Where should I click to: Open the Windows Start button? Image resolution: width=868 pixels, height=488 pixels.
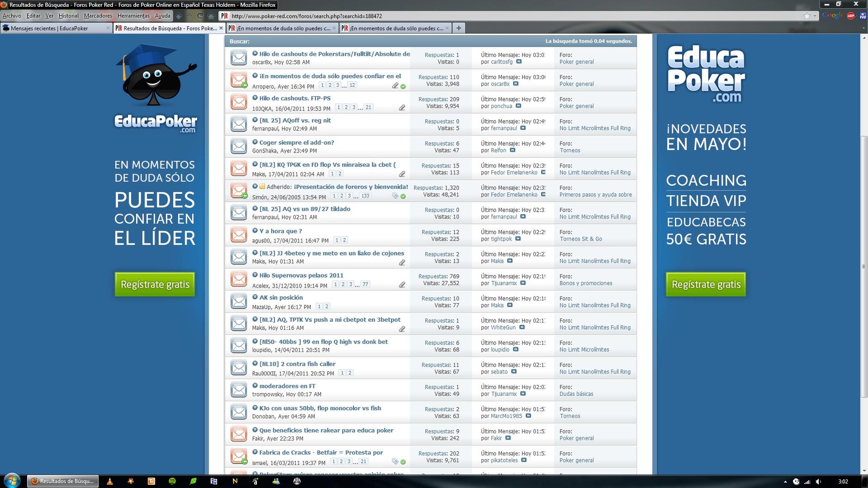point(12,480)
